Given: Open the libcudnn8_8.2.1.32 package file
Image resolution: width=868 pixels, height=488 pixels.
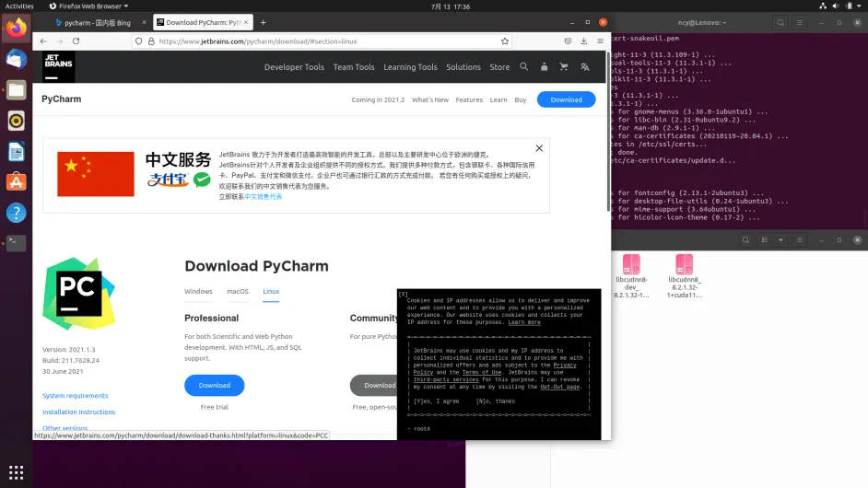Looking at the screenshot, I should (x=685, y=275).
